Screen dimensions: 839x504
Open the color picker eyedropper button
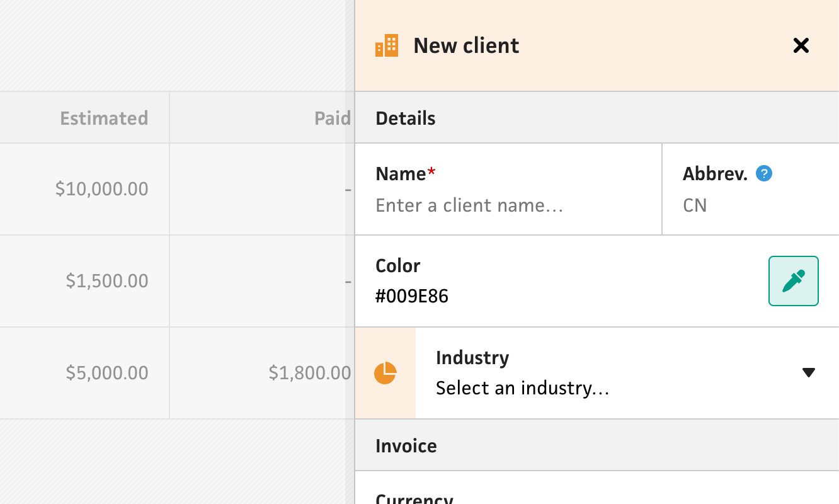pos(794,281)
